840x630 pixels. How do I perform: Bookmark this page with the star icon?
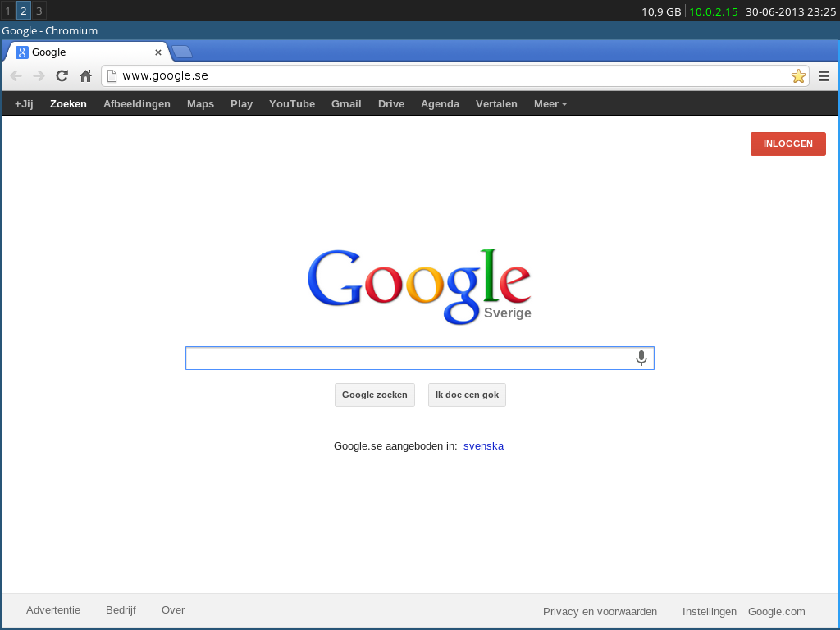(798, 76)
